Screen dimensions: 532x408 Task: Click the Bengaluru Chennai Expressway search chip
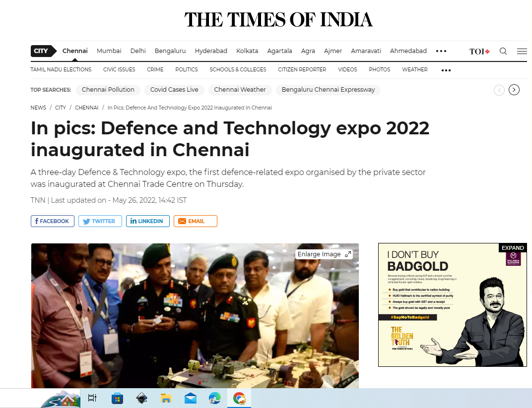(x=328, y=90)
